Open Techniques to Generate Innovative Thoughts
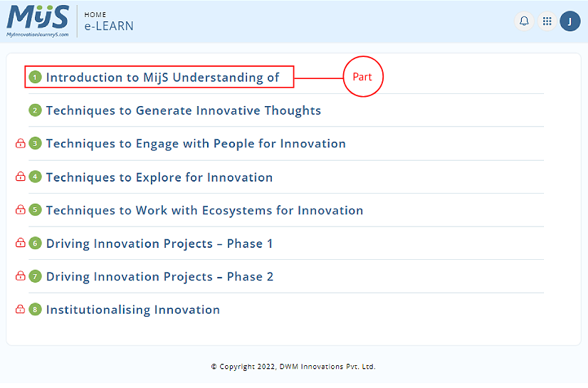This screenshot has height=388, width=588. click(184, 110)
